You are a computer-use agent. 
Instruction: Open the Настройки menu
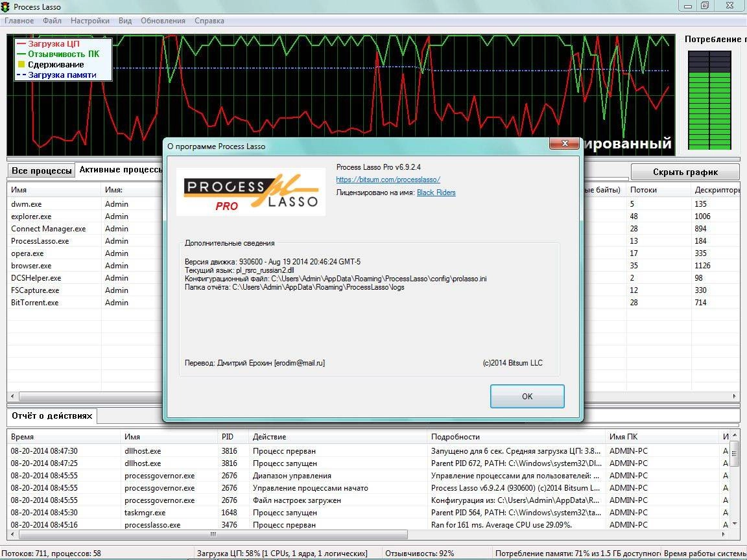coord(89,21)
